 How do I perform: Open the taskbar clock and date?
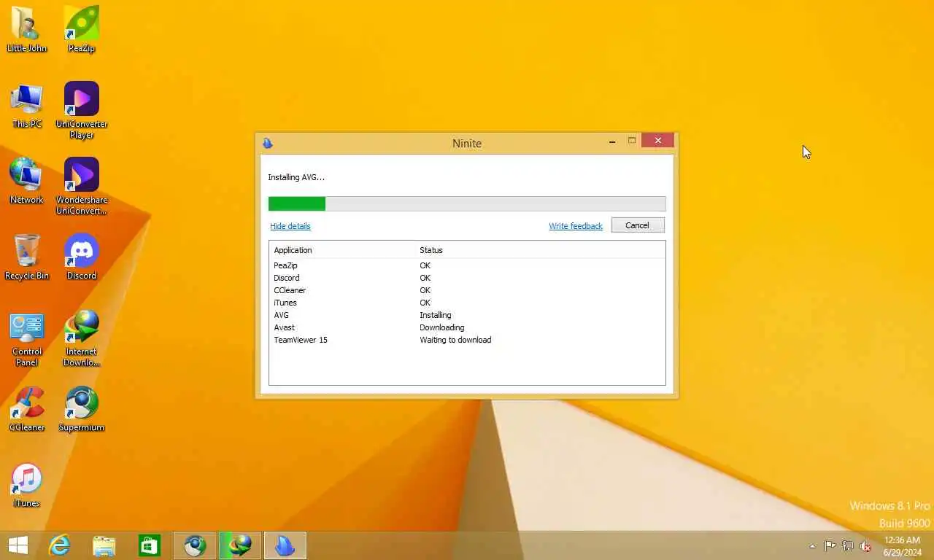(x=903, y=545)
